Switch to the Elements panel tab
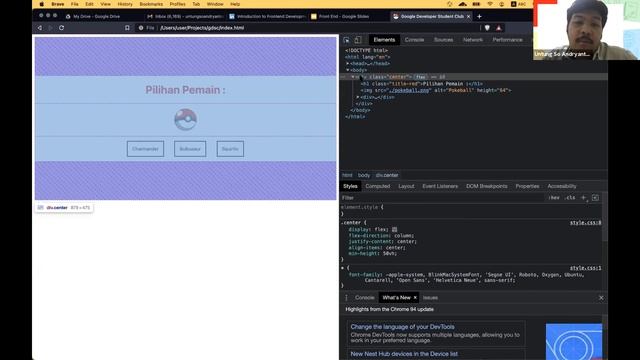Screen dimensions: 640x360 384,40
